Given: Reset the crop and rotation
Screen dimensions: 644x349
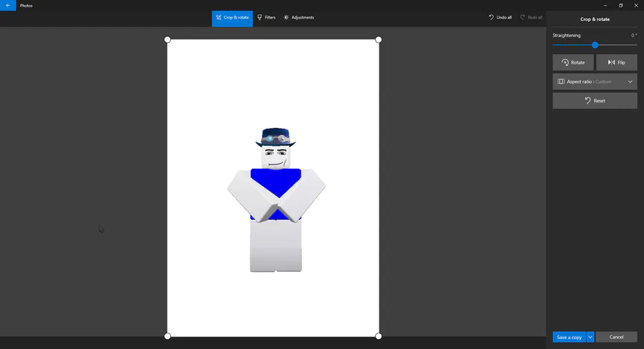Looking at the screenshot, I should (595, 101).
